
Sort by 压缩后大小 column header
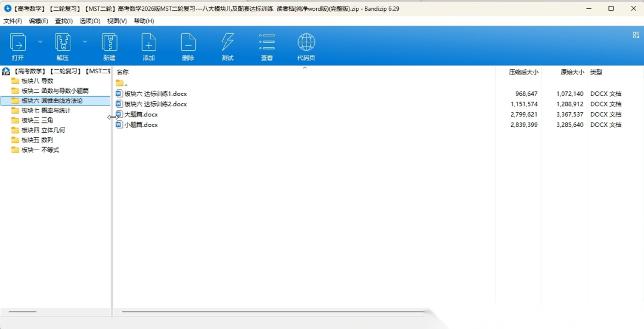[x=523, y=72]
